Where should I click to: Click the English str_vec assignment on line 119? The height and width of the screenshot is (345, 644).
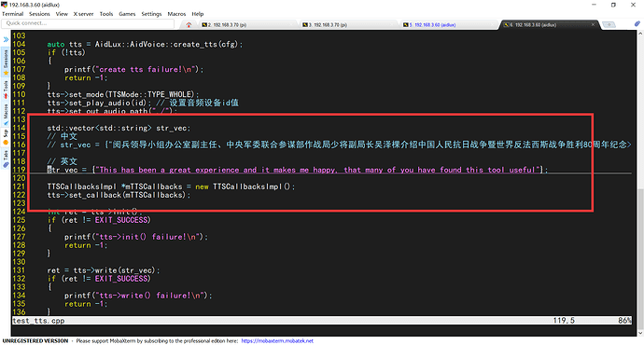pyautogui.click(x=298, y=170)
